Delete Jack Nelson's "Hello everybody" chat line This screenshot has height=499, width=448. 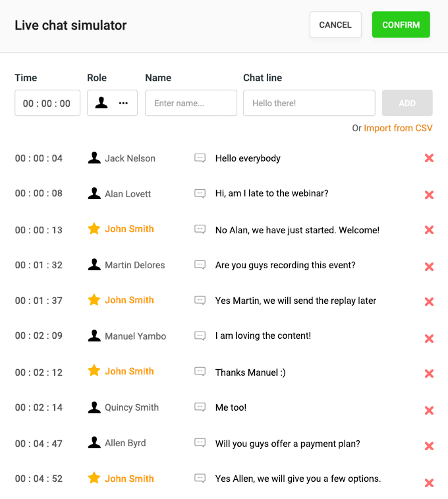pos(429,159)
